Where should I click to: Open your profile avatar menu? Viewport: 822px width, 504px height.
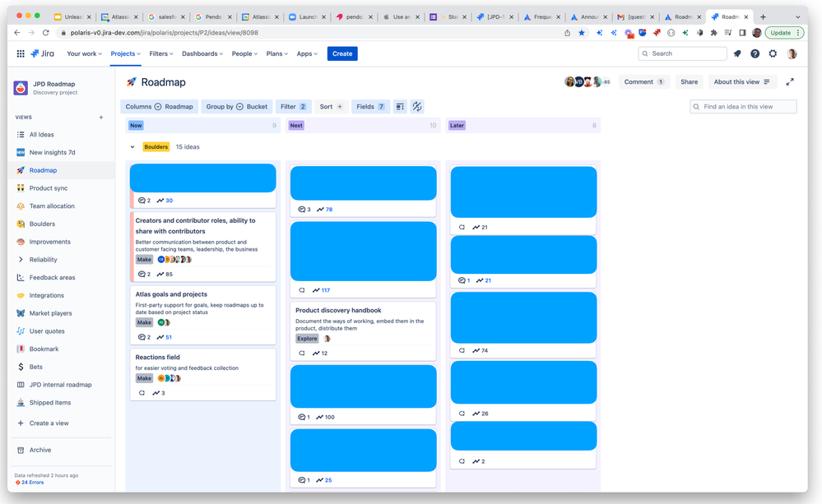click(x=791, y=53)
